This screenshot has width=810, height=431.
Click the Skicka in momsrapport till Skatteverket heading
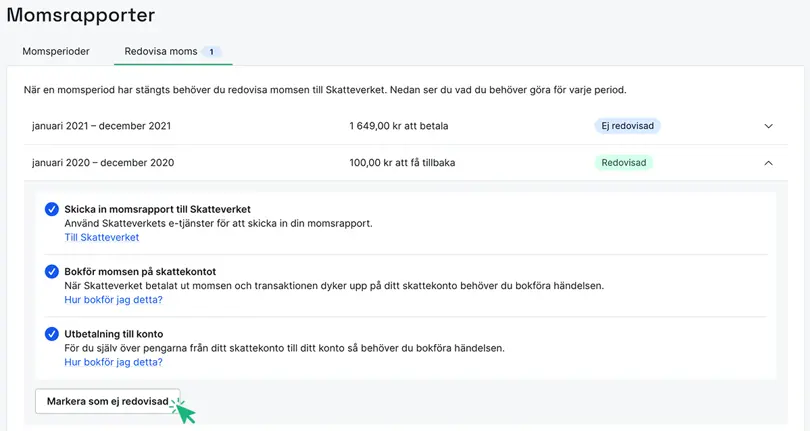157,209
